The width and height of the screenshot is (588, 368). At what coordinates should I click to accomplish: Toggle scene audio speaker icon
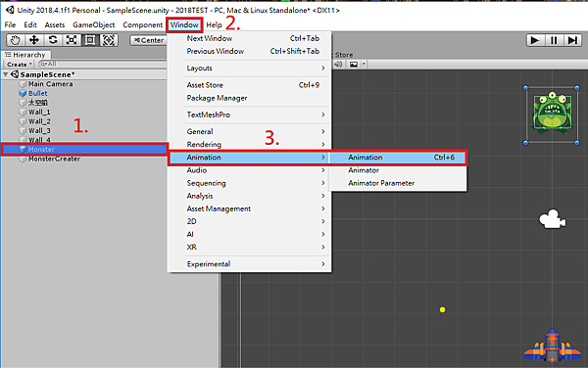pyautogui.click(x=338, y=65)
